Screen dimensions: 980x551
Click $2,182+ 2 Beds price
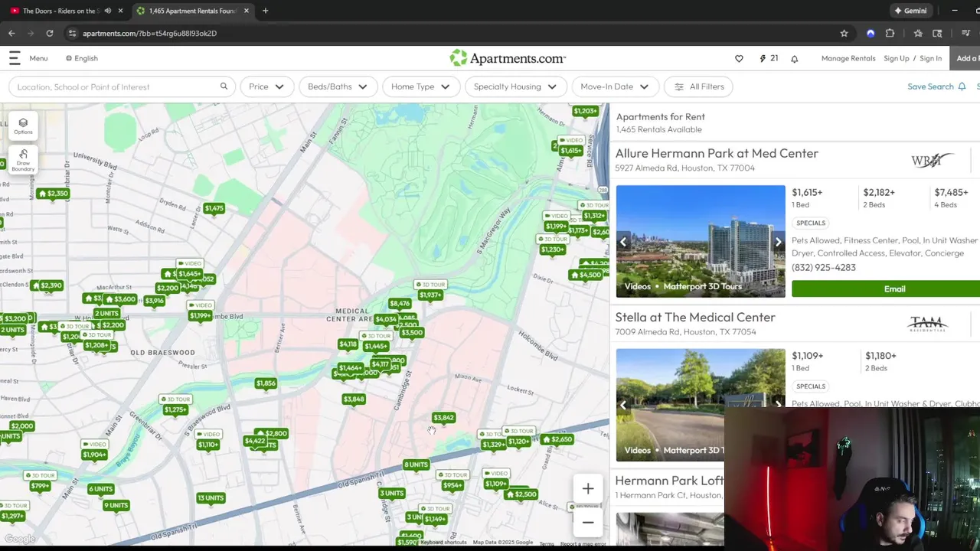[x=879, y=197]
